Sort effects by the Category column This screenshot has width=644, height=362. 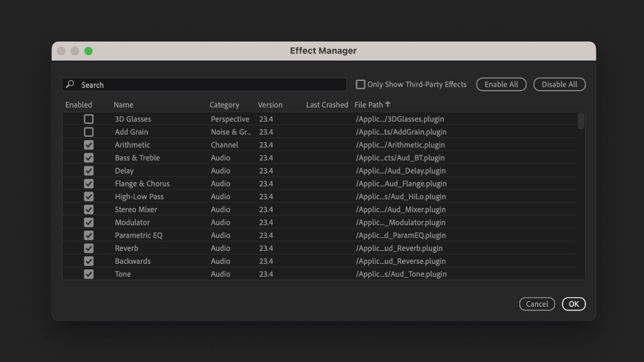[224, 104]
